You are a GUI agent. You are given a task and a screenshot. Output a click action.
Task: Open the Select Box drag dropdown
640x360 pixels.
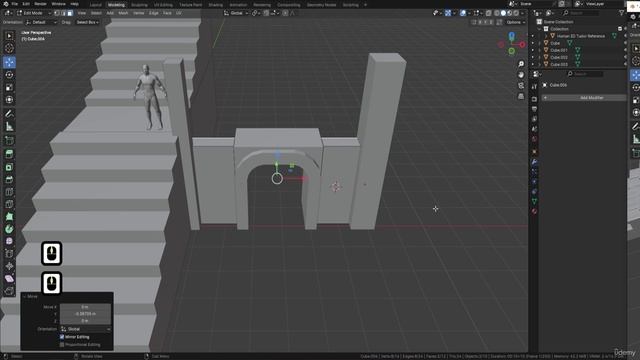click(87, 22)
